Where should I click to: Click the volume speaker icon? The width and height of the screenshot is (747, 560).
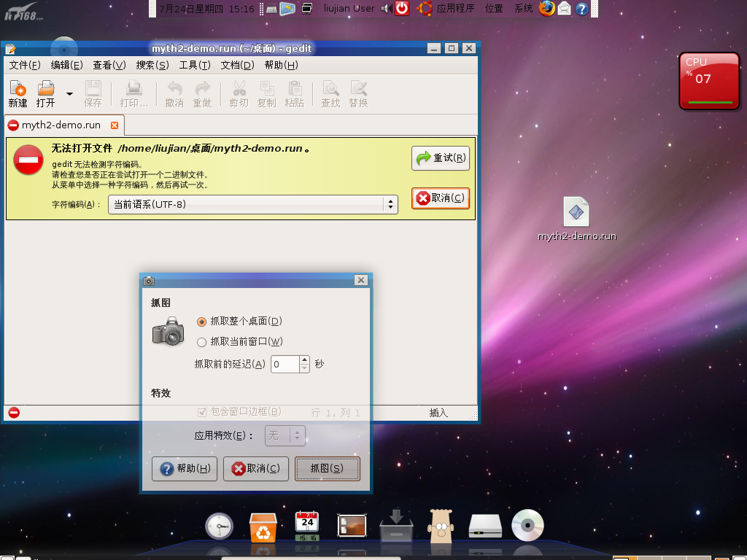tap(387, 8)
